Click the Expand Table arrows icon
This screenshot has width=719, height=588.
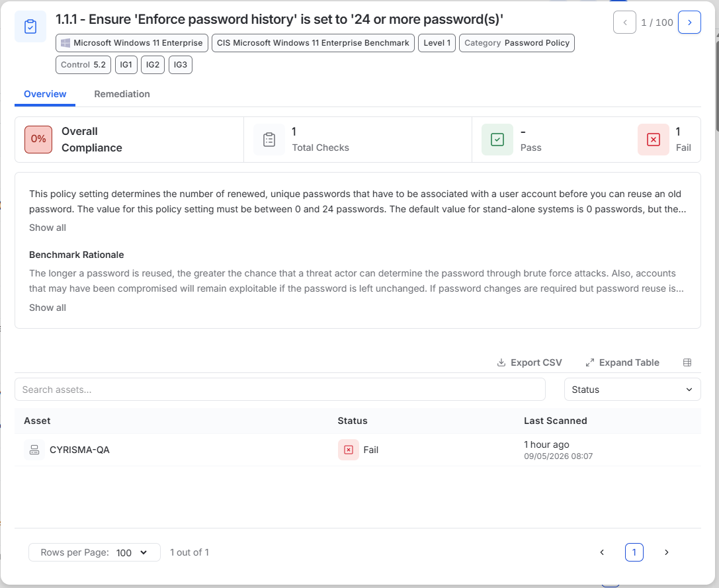590,363
